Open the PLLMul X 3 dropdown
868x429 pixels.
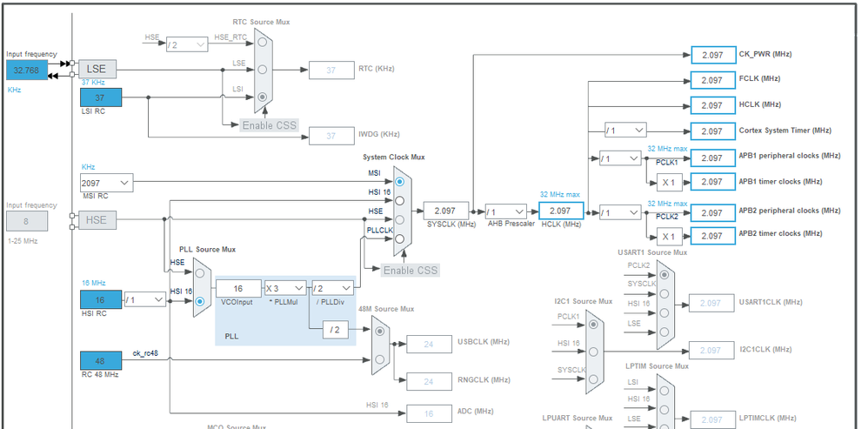click(285, 288)
